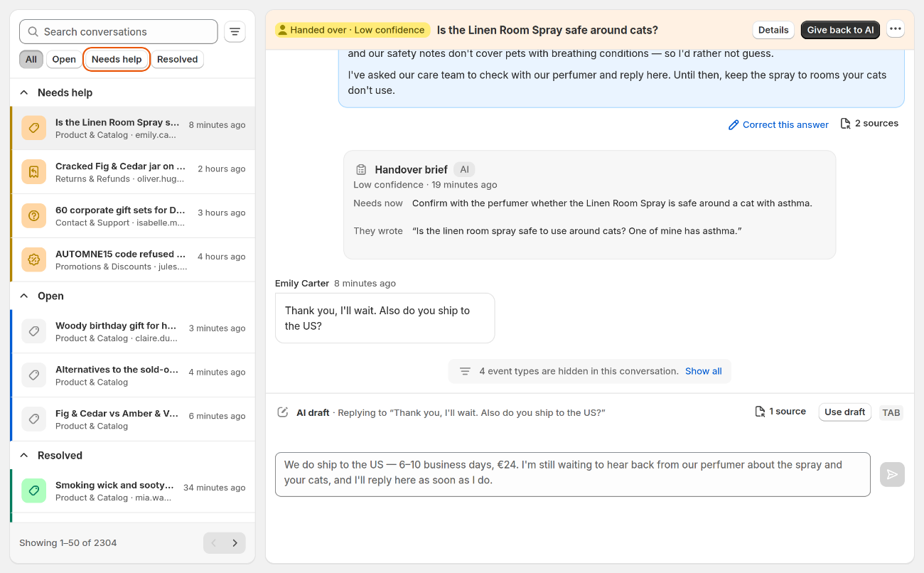Click the Use draft button

pos(845,412)
